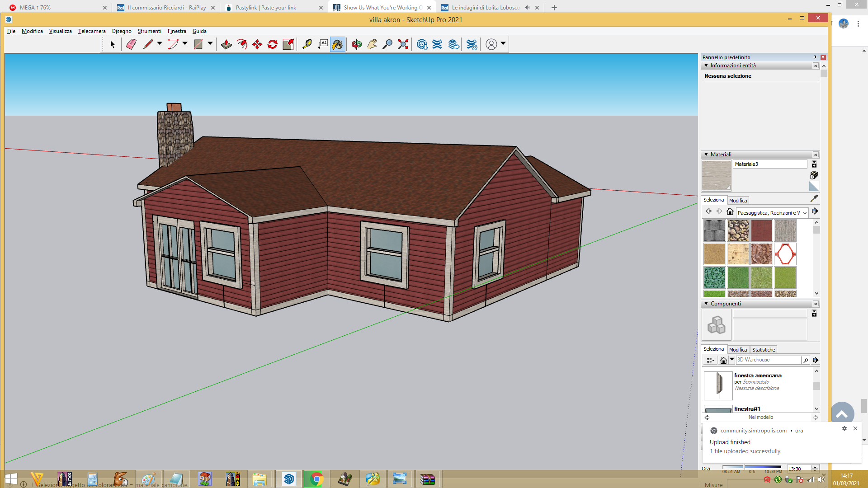The width and height of the screenshot is (868, 488).
Task: Collapse the Materiali panel section
Action: [706, 155]
